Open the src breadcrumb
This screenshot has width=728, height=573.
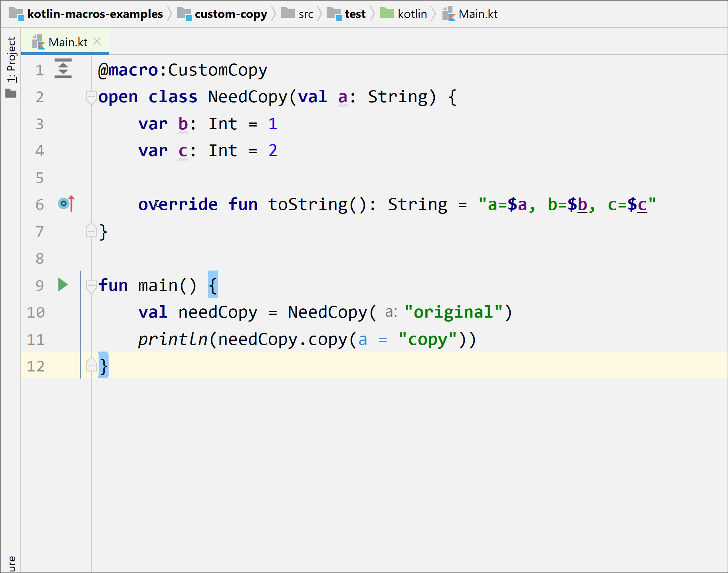306,14
